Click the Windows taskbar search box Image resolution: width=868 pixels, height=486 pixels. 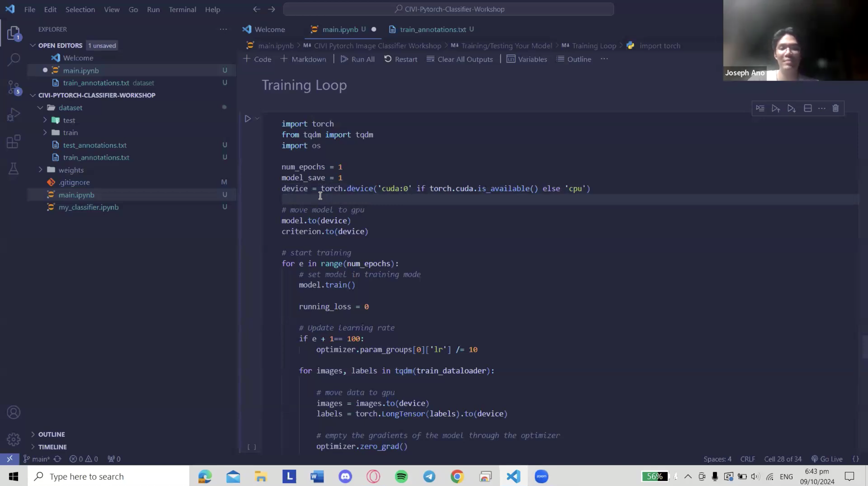[x=109, y=476]
